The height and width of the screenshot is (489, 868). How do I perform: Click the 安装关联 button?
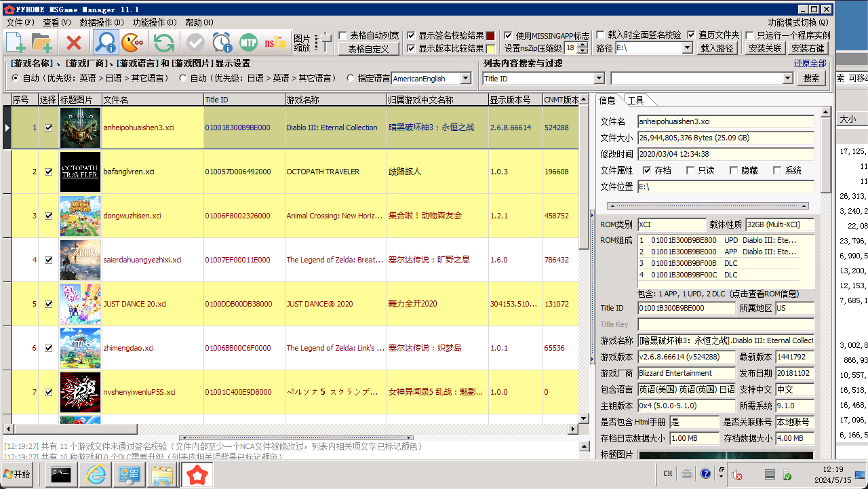[x=765, y=48]
